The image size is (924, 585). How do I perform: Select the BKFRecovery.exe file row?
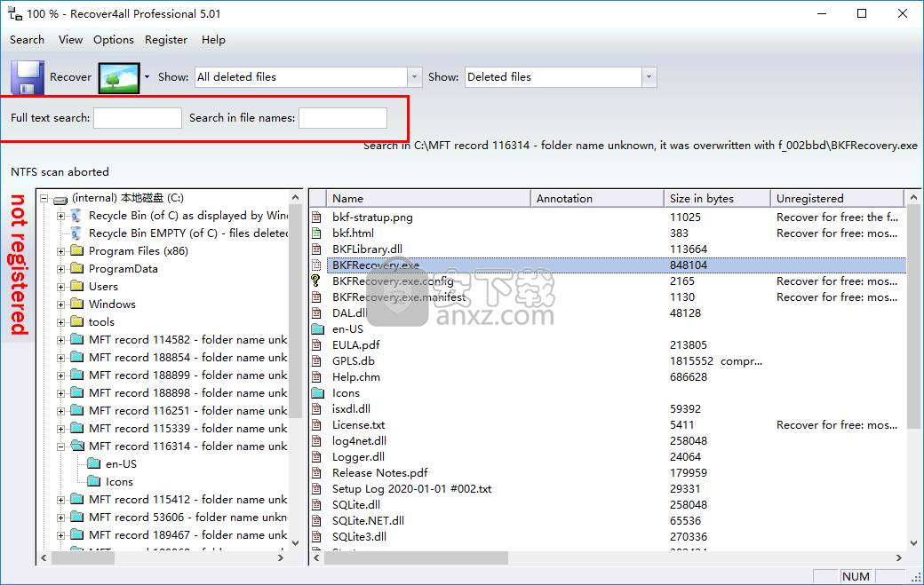[608, 265]
